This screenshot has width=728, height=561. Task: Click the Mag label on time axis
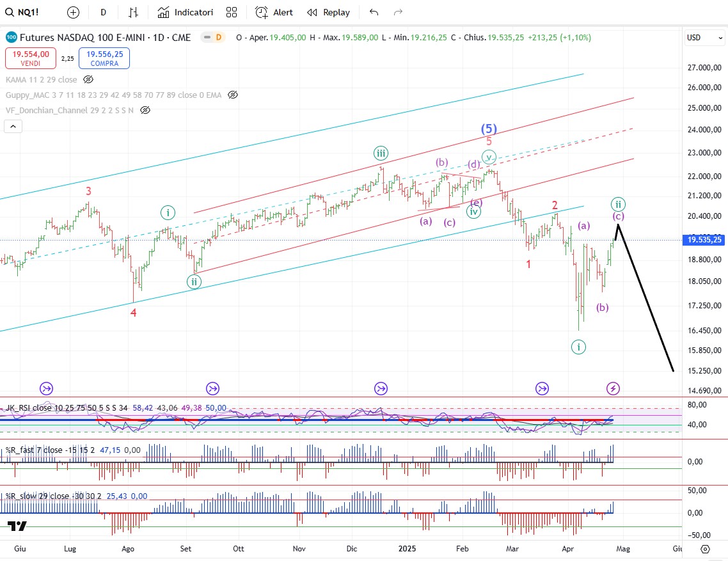623,548
